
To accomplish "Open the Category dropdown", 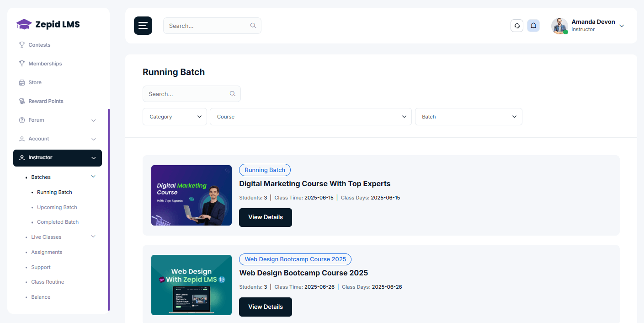I will click(174, 117).
